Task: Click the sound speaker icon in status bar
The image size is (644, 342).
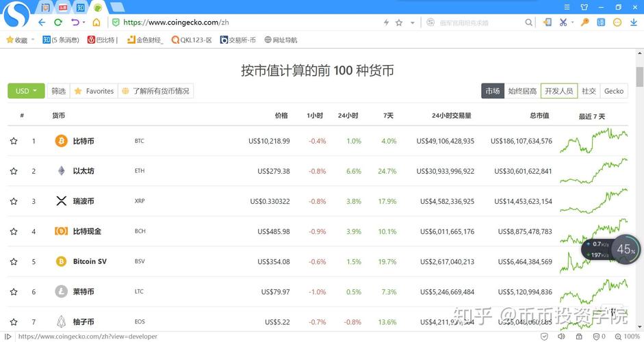Action: (x=561, y=337)
